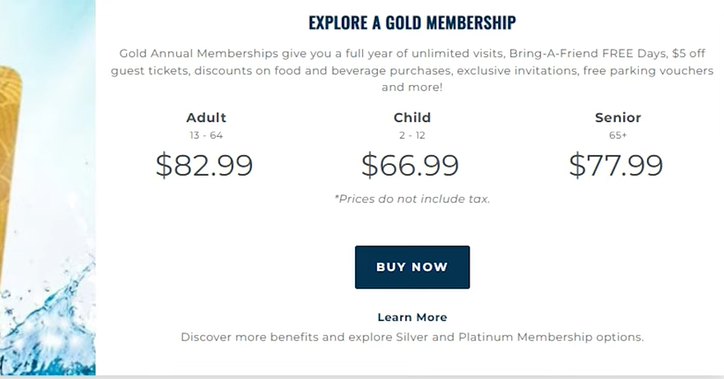Click the $77.99 senior price
This screenshot has height=379, width=724.
[x=616, y=165]
